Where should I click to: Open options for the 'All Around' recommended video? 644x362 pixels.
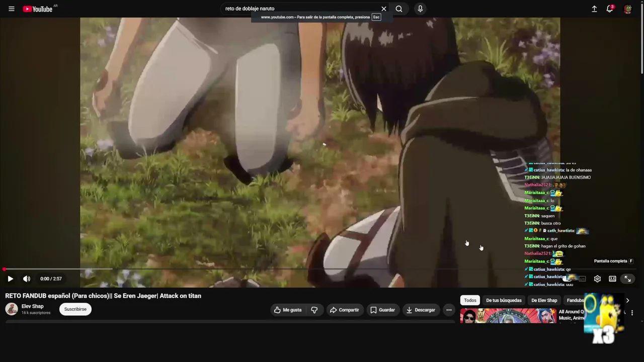pyautogui.click(x=632, y=313)
